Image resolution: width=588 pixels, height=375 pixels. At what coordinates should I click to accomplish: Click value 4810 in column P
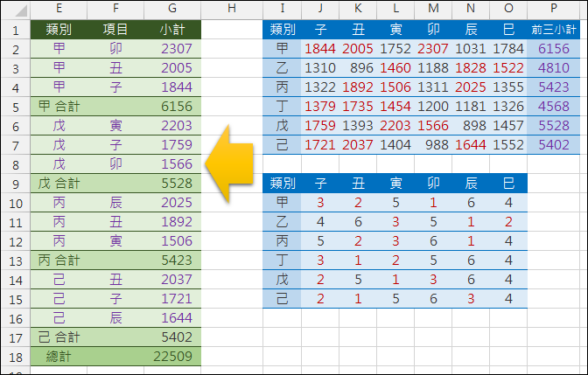554,68
